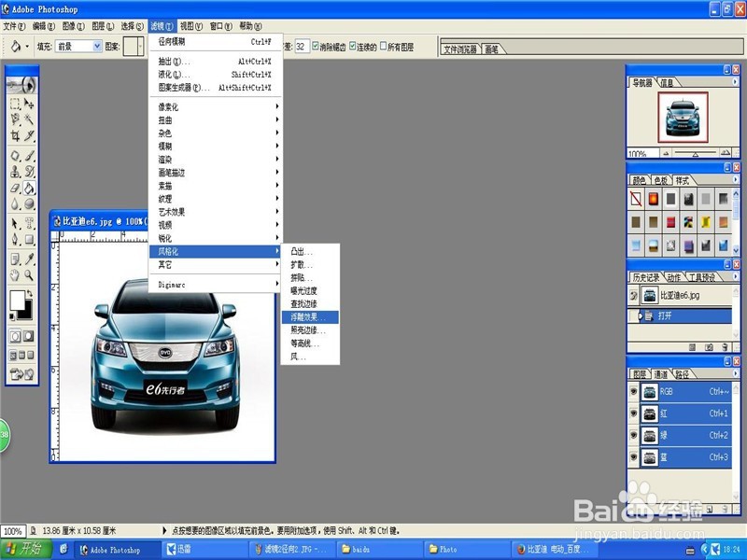The image size is (747, 560).
Task: Select the Pen tool
Action: tap(15, 239)
